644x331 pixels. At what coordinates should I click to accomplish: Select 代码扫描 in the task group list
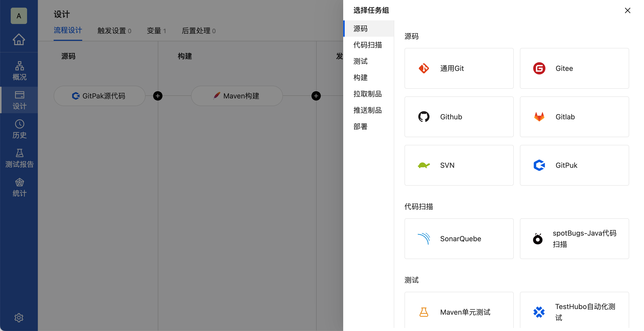coord(369,45)
